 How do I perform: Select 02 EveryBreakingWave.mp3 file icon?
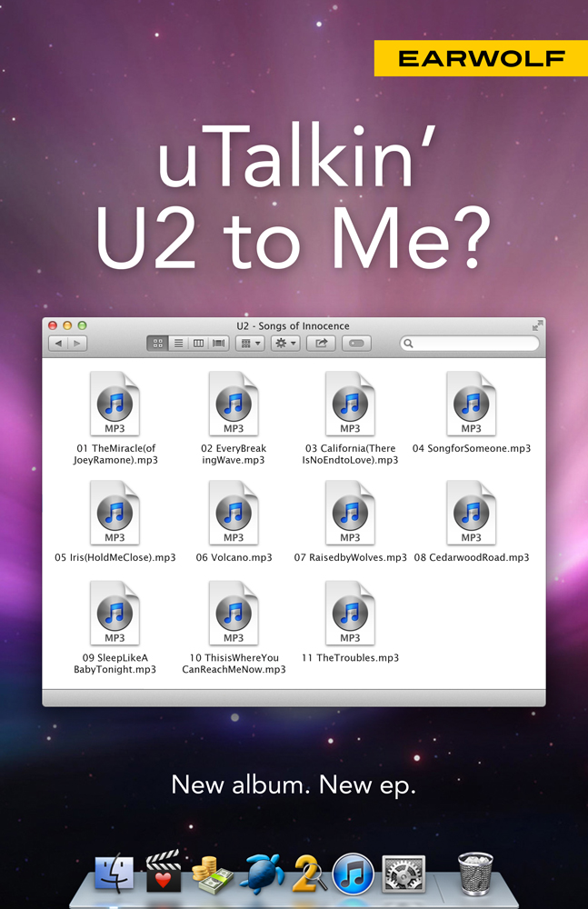click(x=234, y=404)
